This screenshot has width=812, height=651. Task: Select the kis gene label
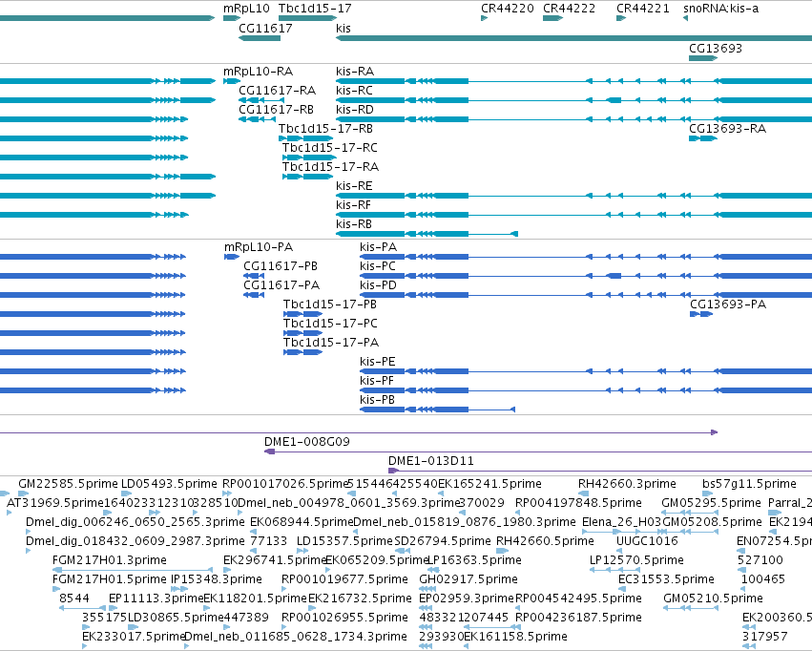coord(344,28)
